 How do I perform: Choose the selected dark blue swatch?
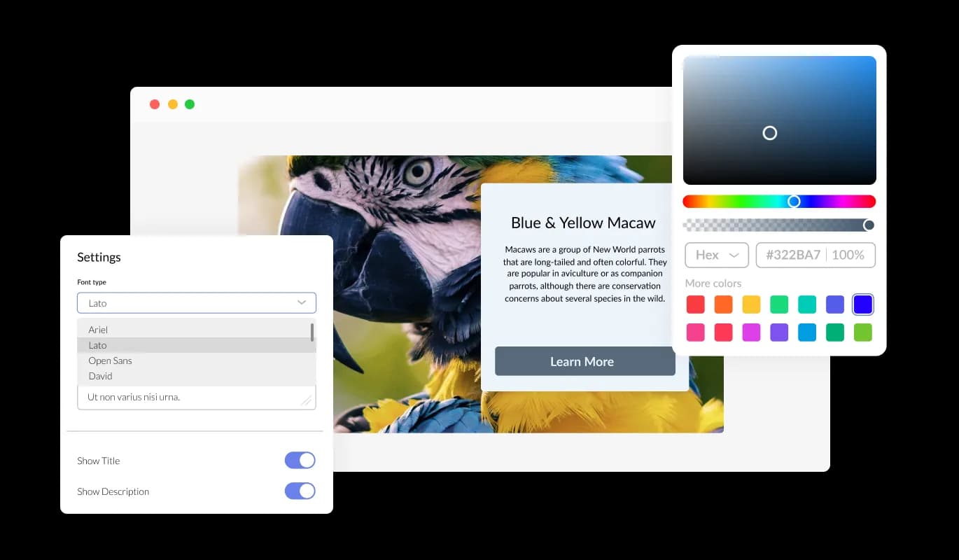[863, 304]
